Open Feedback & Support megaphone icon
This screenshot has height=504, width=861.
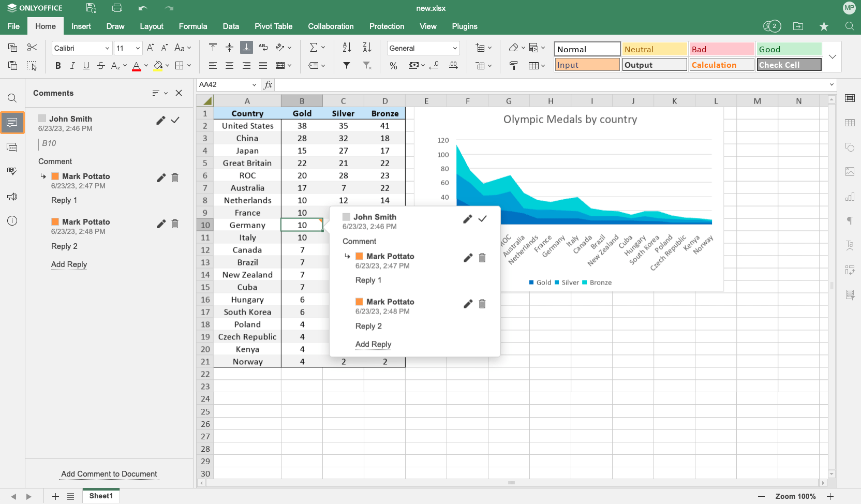click(12, 197)
